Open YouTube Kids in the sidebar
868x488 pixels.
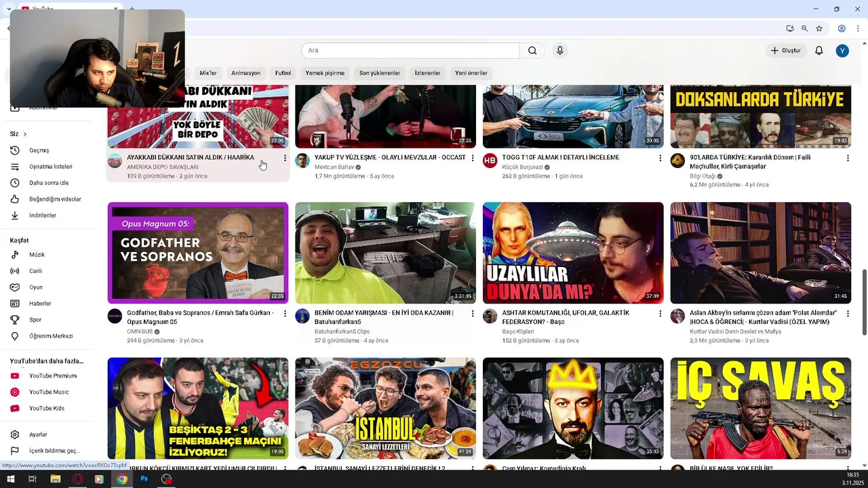[46, 409]
